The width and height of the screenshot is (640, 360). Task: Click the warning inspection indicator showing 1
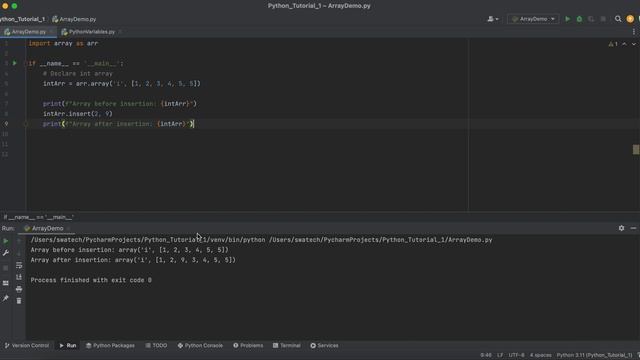[x=613, y=44]
